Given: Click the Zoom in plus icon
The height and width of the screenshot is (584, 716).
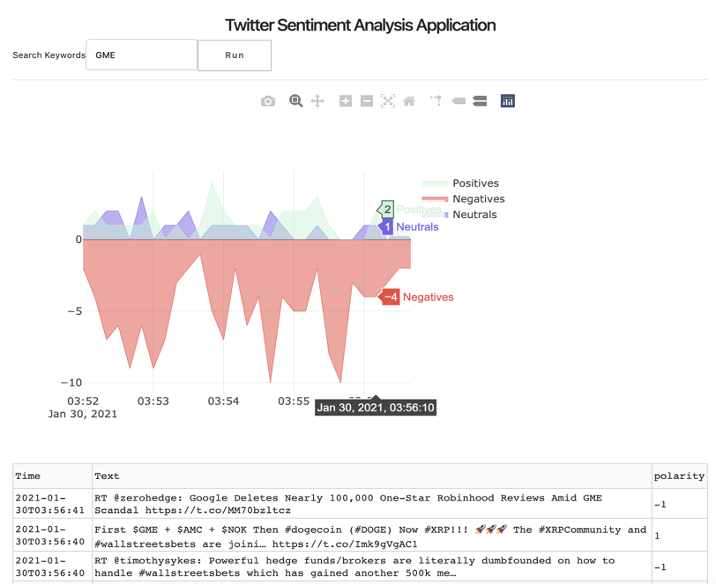Looking at the screenshot, I should pyautogui.click(x=346, y=101).
